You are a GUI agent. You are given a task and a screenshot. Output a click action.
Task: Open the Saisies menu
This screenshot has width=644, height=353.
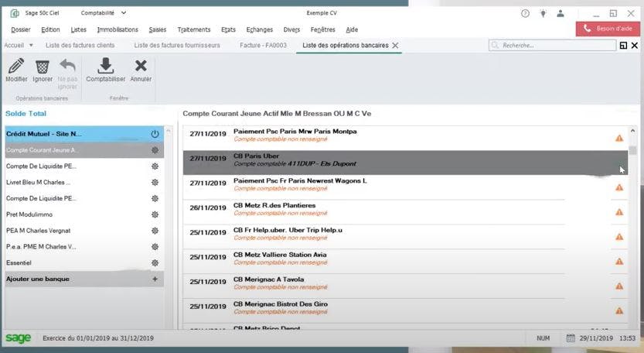[157, 29]
